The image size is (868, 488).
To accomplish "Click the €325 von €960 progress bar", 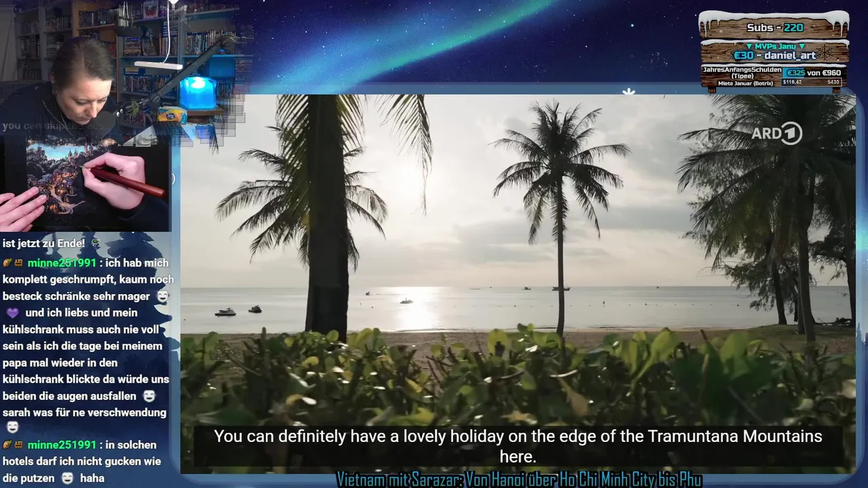I will tap(812, 73).
